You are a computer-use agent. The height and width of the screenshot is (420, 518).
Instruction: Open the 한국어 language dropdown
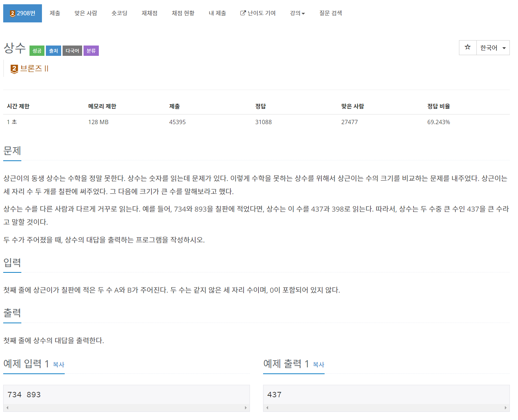(493, 48)
